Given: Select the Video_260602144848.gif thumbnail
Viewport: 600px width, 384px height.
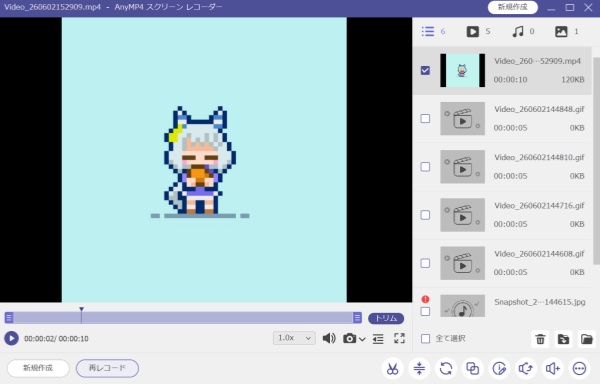Looking at the screenshot, I should click(x=462, y=119).
